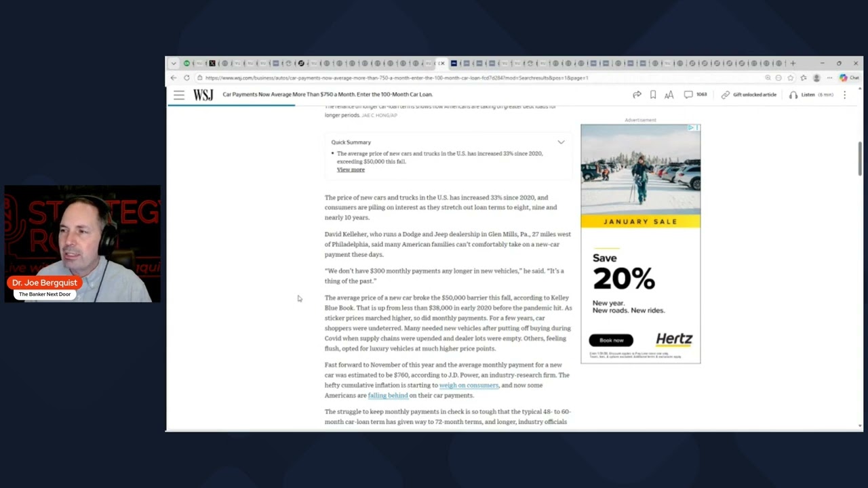Image resolution: width=868 pixels, height=488 pixels.
Task: Click the photo credit 'JAE C. HONG/AP'
Action: [379, 116]
